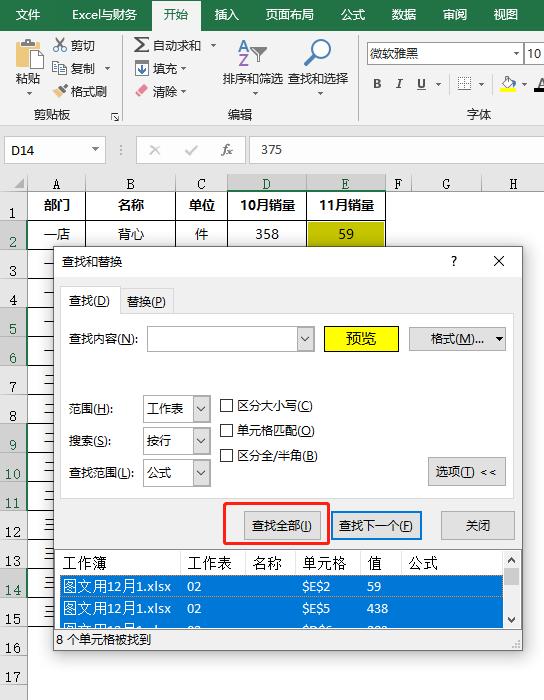The height and width of the screenshot is (700, 544).
Task: Click the results list scroll down arrow
Action: pyautogui.click(x=511, y=620)
